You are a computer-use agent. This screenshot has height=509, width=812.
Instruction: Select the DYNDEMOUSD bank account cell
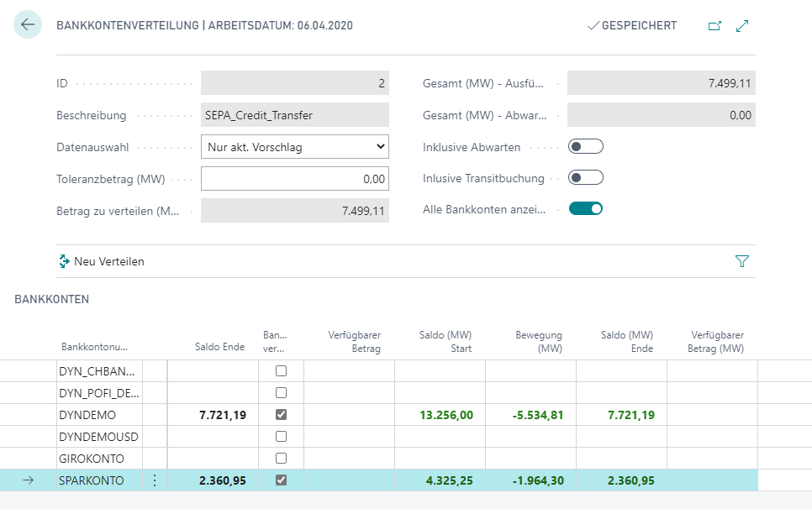98,437
